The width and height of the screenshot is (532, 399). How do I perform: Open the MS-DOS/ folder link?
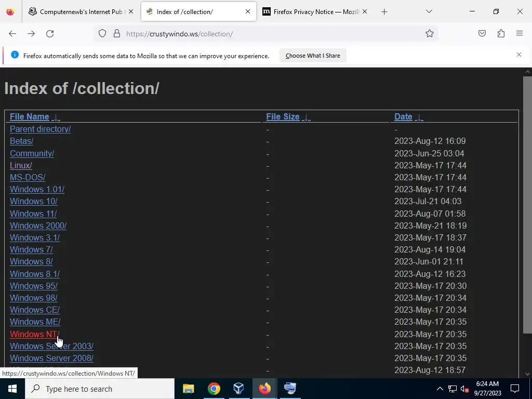pos(28,178)
